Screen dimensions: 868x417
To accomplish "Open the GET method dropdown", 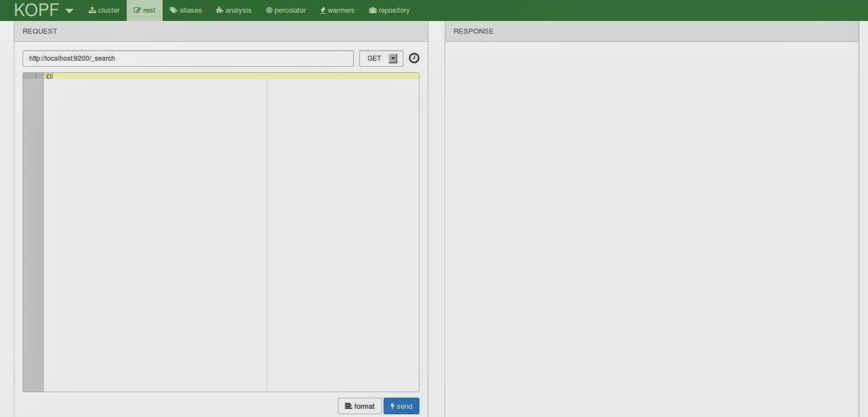I will click(381, 58).
